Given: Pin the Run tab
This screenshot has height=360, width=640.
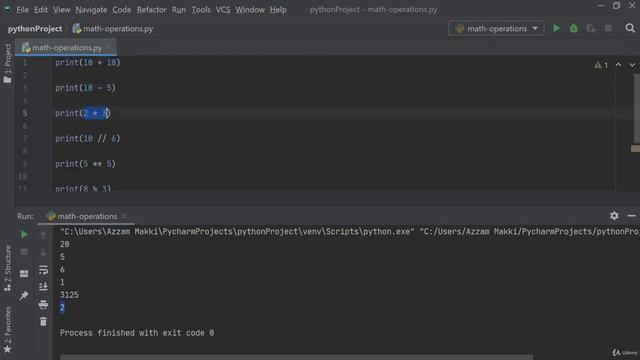Looking at the screenshot, I should [x=24, y=296].
